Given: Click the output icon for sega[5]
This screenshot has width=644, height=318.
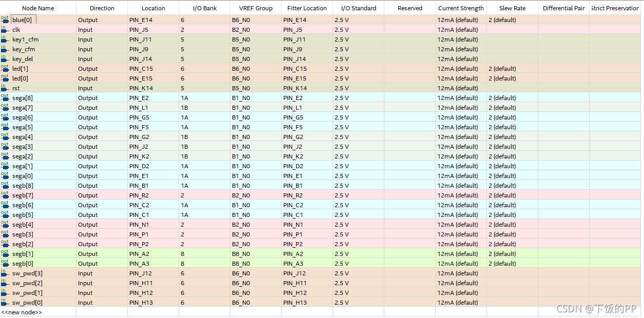Looking at the screenshot, I should (5, 127).
